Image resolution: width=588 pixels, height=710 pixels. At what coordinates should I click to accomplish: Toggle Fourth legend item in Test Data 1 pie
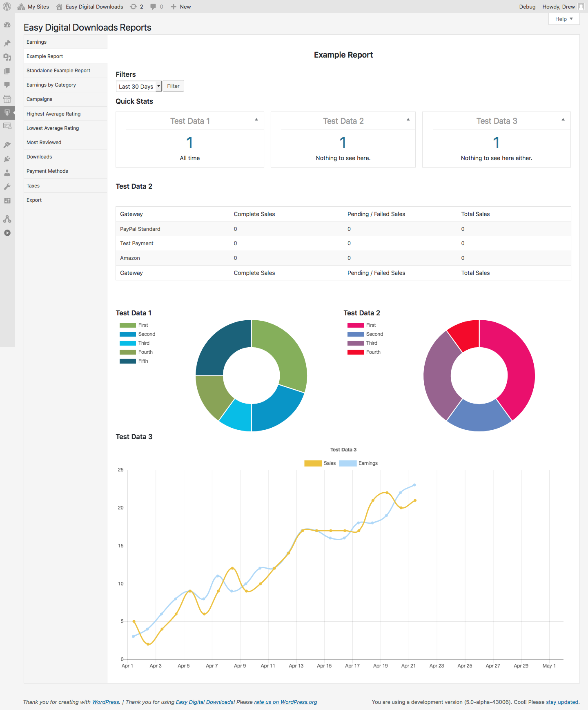(136, 352)
